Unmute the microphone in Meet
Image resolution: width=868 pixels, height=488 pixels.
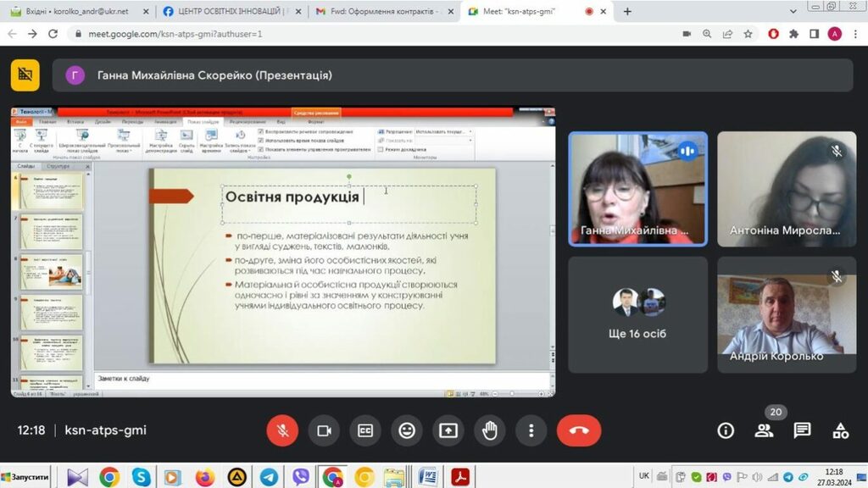(282, 430)
